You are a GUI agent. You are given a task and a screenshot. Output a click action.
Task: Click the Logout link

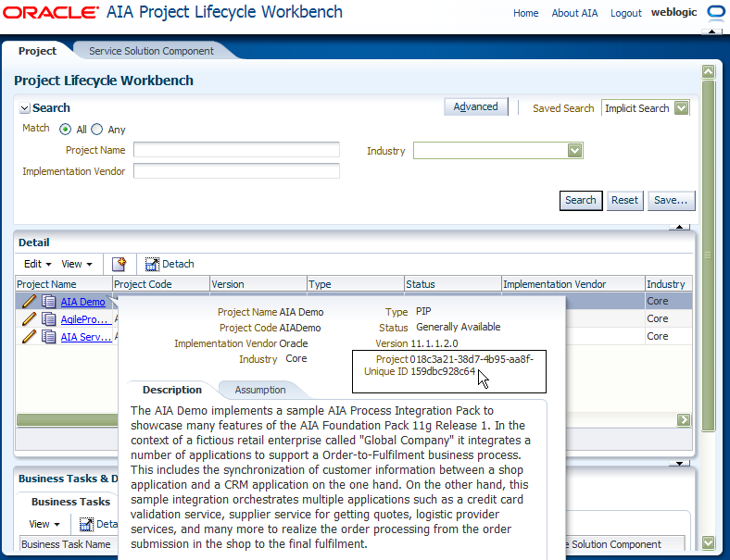point(625,13)
